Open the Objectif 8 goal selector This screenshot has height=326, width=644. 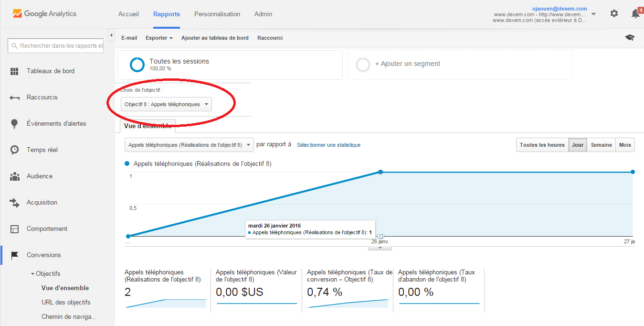point(167,104)
